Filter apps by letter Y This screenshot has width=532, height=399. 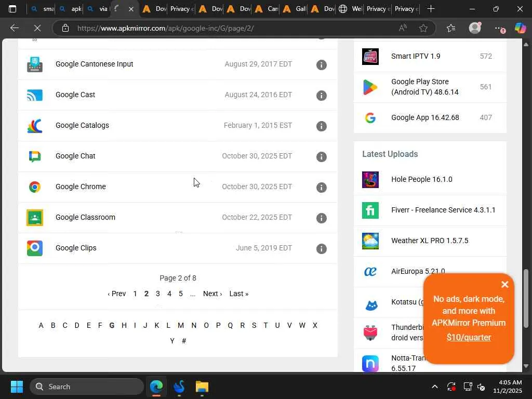tap(172, 341)
